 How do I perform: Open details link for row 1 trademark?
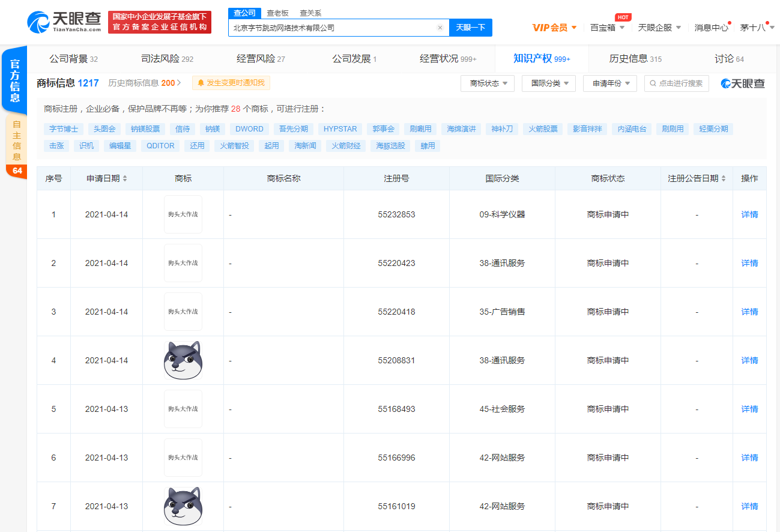749,214
